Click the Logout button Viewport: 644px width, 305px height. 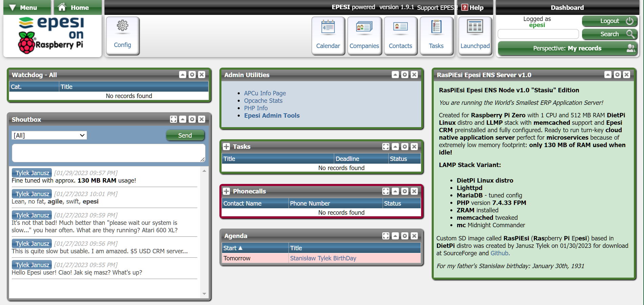(609, 21)
